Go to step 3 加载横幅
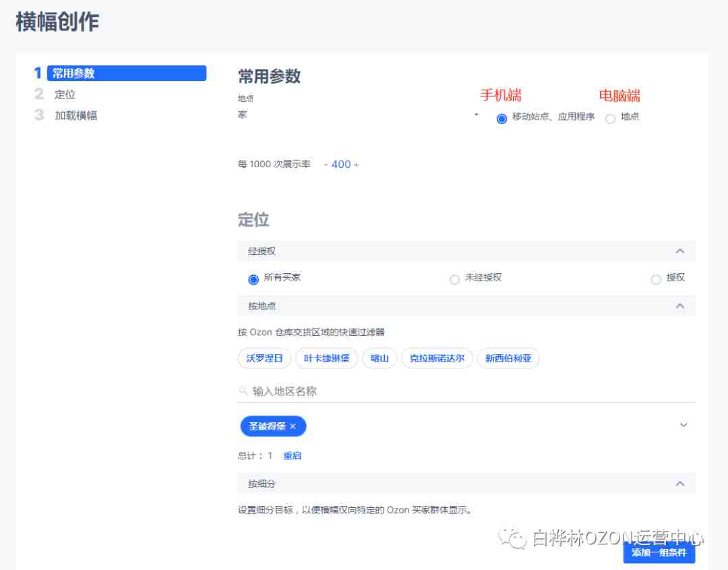The height and width of the screenshot is (570, 728). click(75, 115)
